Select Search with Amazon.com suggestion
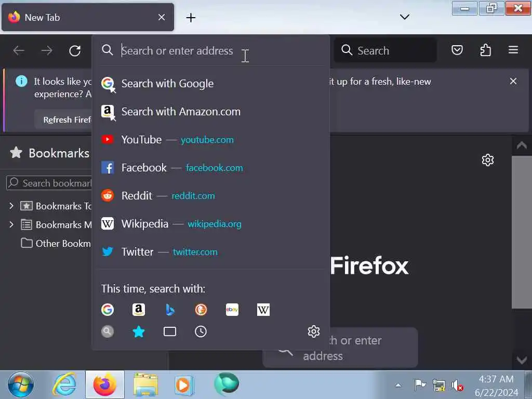The image size is (532, 399). click(210, 112)
